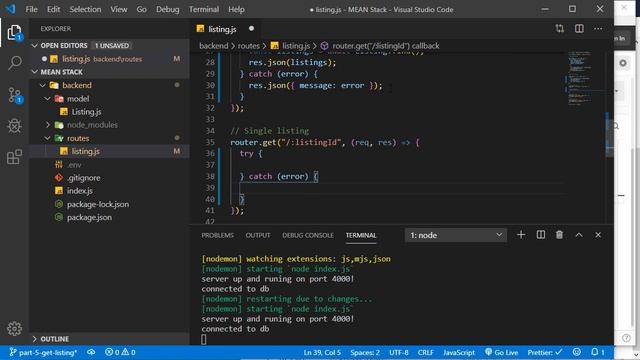Open the Help menu
Image resolution: width=640 pixels, height=360 pixels.
tap(236, 9)
